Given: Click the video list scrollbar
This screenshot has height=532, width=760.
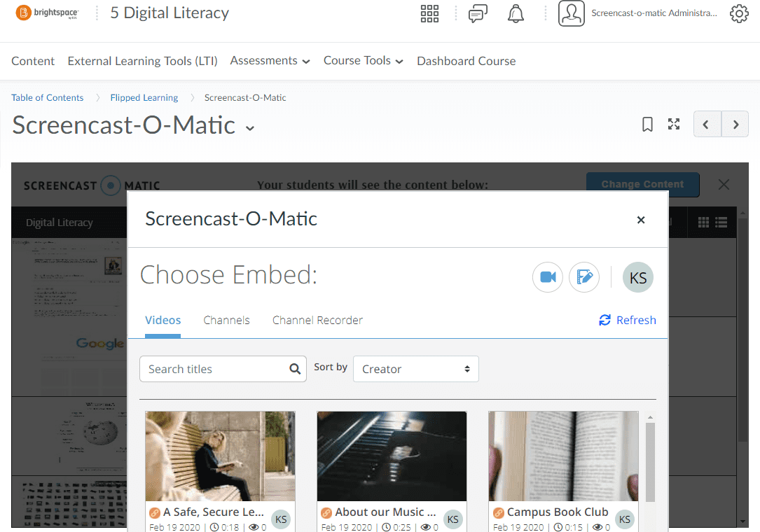Looking at the screenshot, I should tap(651, 463).
